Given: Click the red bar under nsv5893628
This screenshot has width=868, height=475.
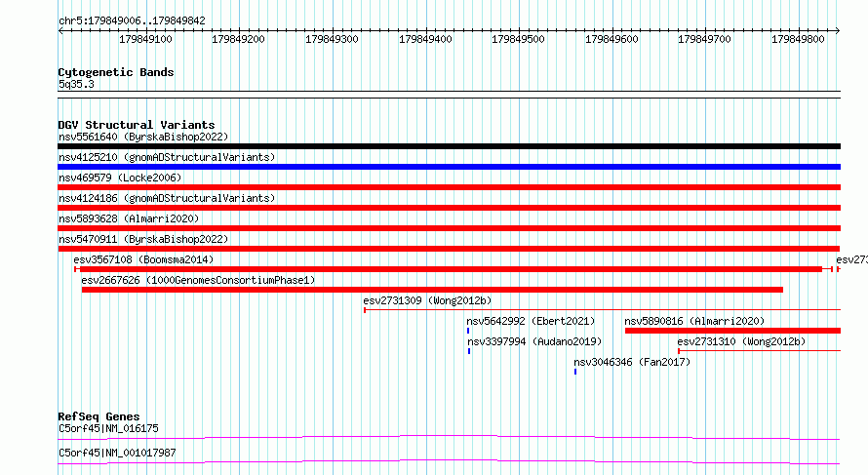Looking at the screenshot, I should point(449,228).
